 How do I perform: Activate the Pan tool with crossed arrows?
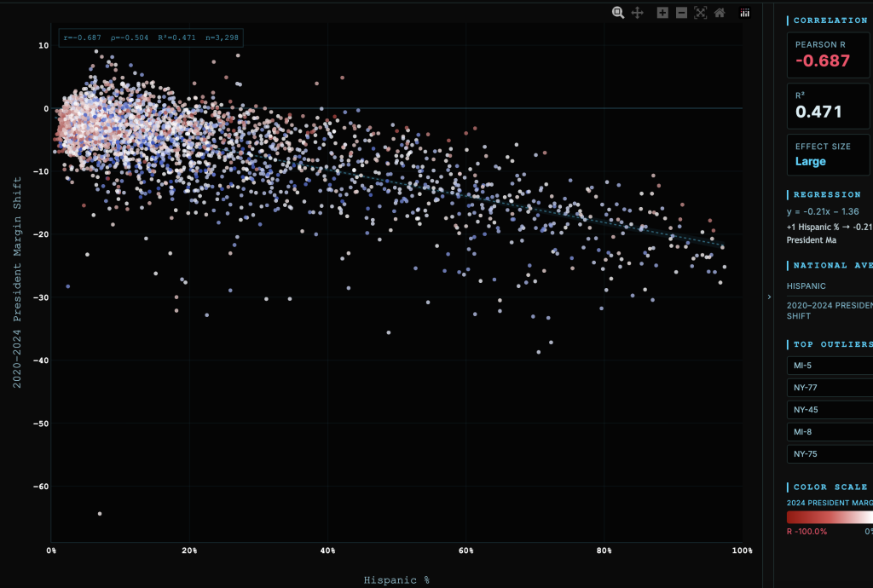(638, 13)
